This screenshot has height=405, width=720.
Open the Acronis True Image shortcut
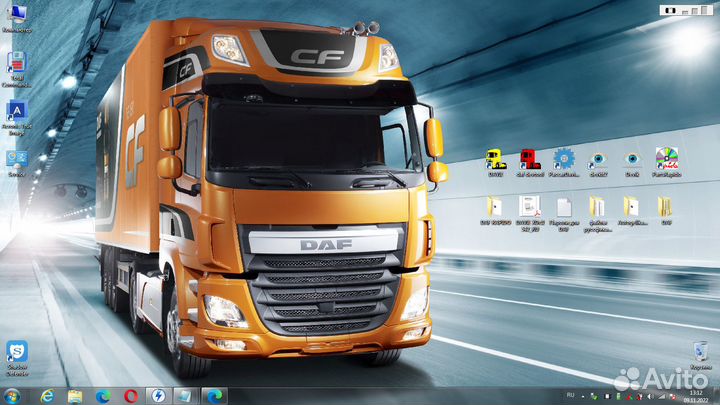point(17,118)
